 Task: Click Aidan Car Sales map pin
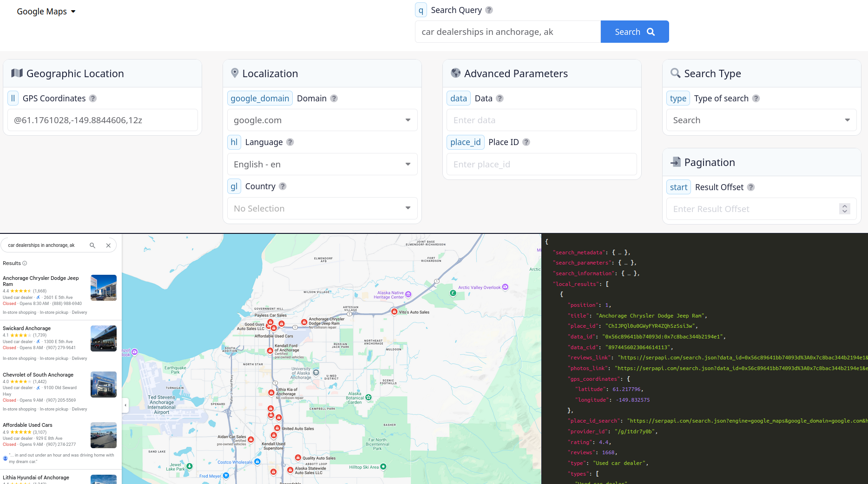251,439
